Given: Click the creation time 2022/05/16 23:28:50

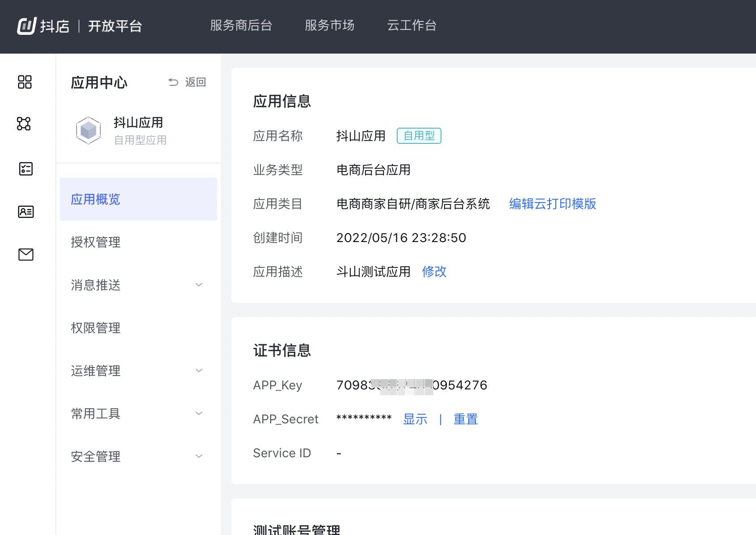Looking at the screenshot, I should 401,238.
